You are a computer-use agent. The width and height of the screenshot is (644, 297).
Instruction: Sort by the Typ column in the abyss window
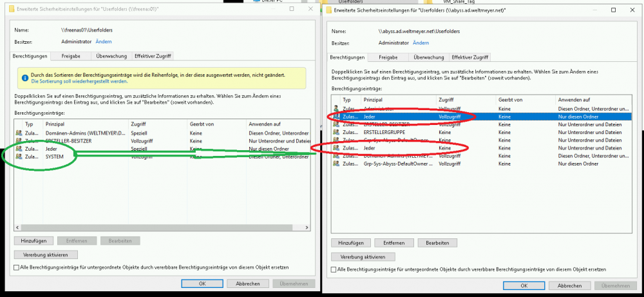(351, 100)
